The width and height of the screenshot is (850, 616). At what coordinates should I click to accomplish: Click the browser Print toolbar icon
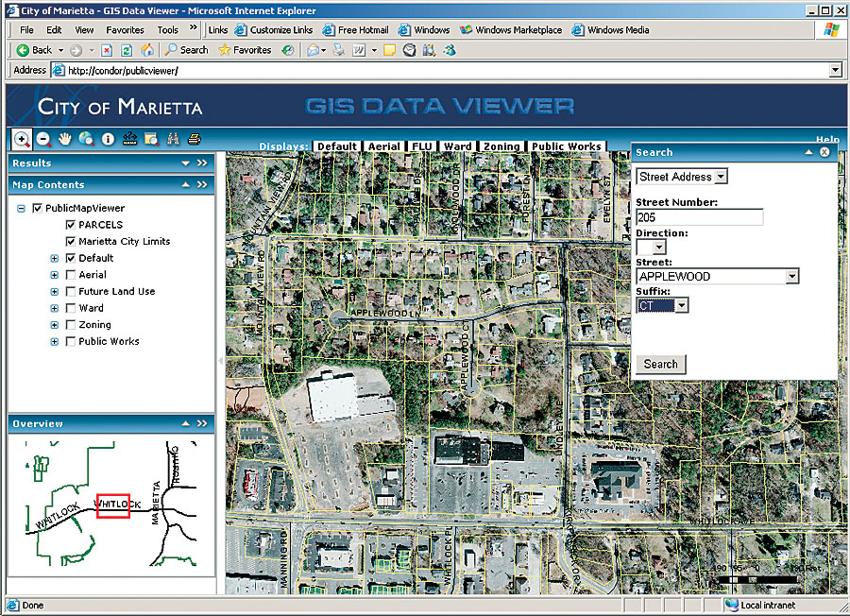point(339,50)
